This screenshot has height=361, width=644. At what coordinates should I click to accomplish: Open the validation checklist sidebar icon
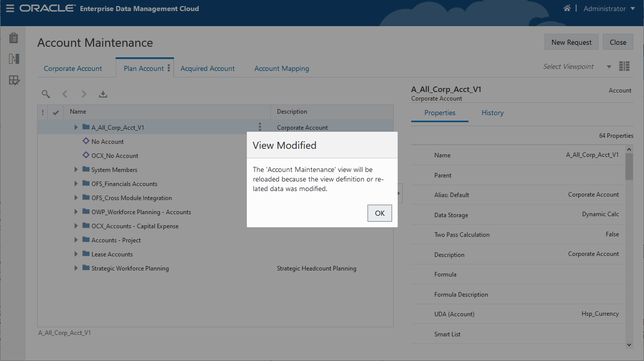14,80
